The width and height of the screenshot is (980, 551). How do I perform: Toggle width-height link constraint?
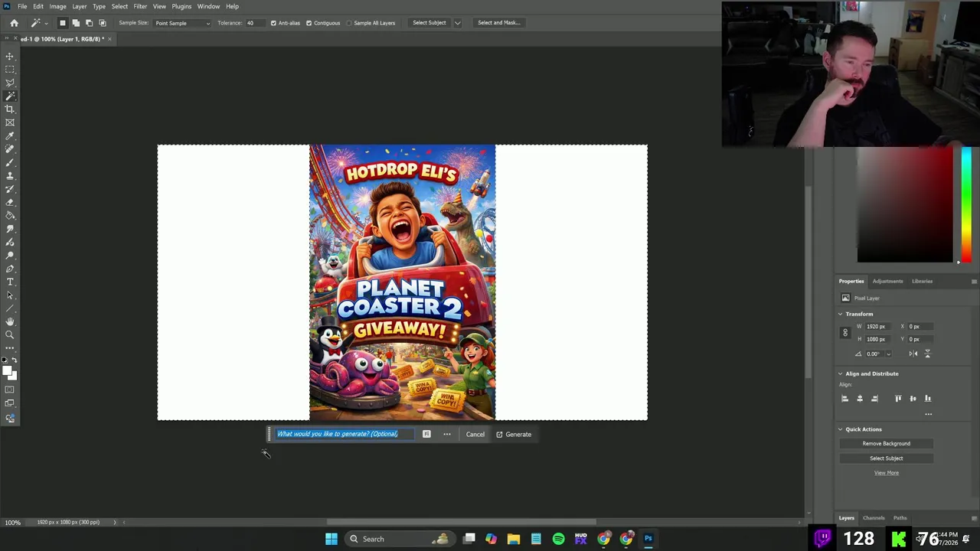click(x=845, y=333)
